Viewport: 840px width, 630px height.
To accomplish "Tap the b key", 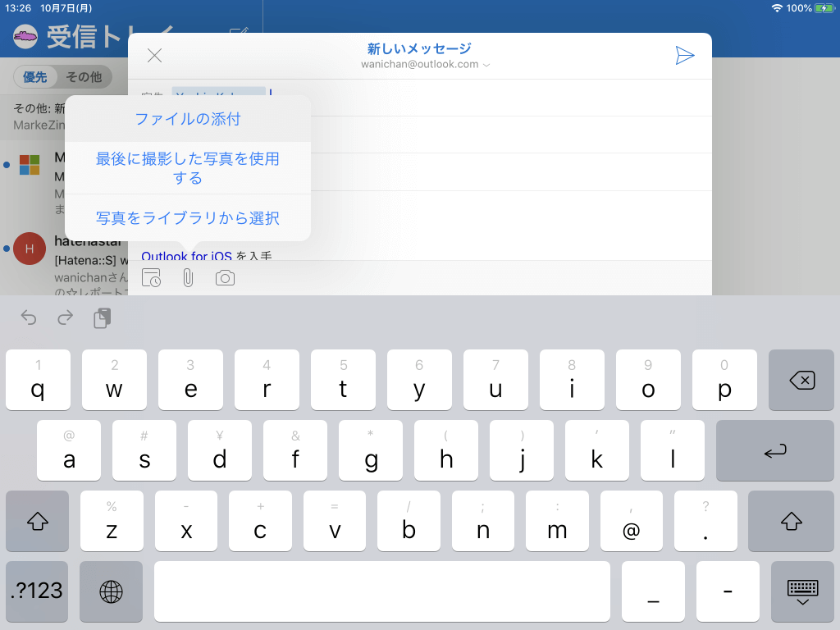I will pos(409,521).
